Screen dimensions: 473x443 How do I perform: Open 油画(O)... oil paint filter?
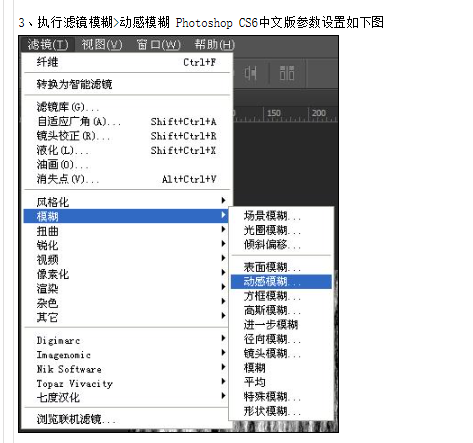pyautogui.click(x=127, y=164)
